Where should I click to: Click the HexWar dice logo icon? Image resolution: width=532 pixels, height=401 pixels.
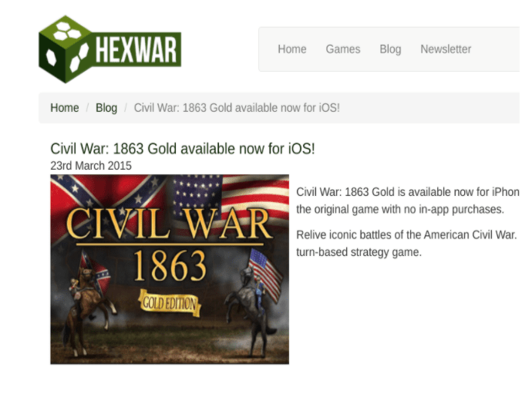65,49
